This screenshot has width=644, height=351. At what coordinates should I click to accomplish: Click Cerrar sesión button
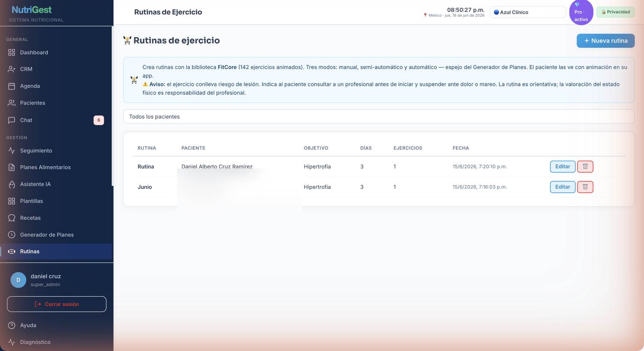click(57, 304)
